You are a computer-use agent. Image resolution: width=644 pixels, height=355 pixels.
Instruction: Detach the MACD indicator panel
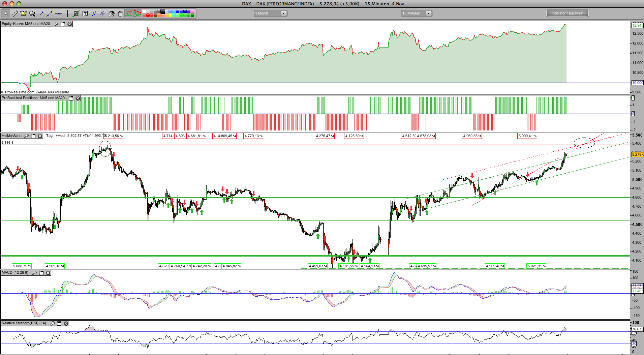pyautogui.click(x=41, y=273)
